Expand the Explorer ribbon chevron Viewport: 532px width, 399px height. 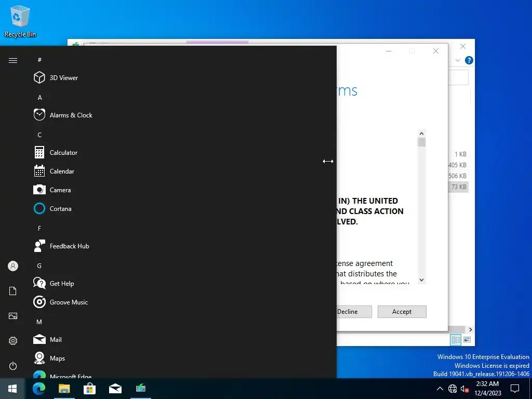(458, 60)
